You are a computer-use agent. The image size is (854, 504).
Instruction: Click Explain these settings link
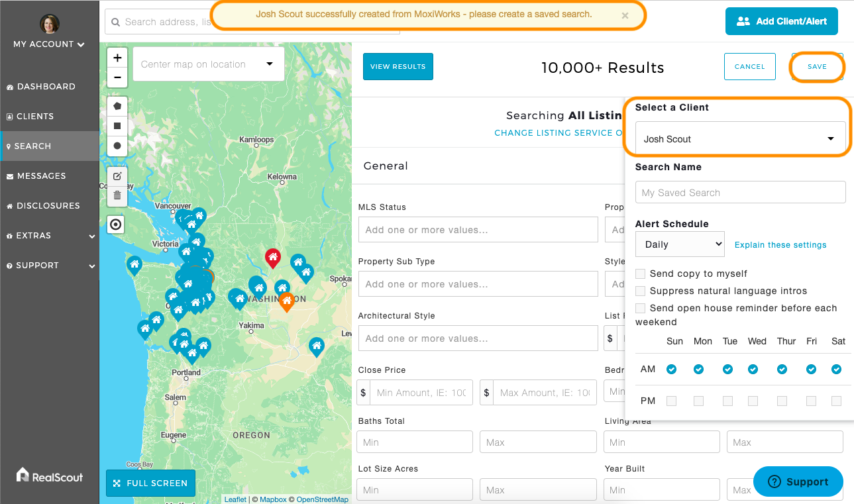tap(780, 245)
